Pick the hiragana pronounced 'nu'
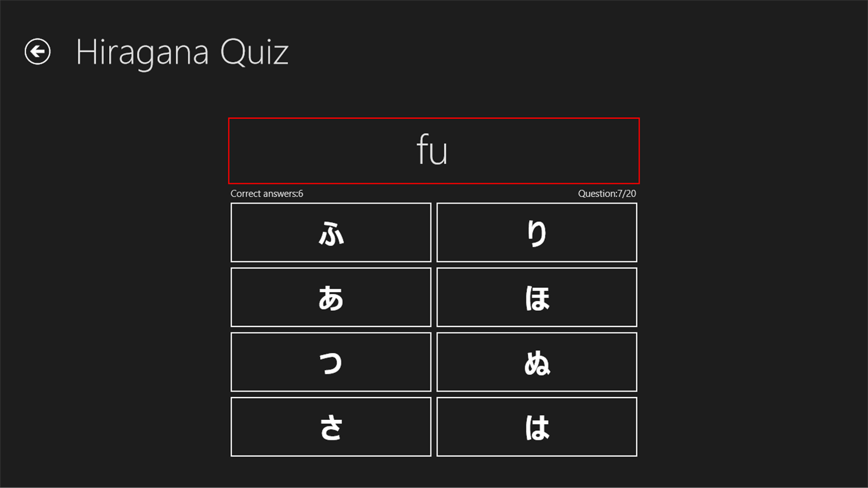Image resolution: width=868 pixels, height=488 pixels. click(x=536, y=362)
